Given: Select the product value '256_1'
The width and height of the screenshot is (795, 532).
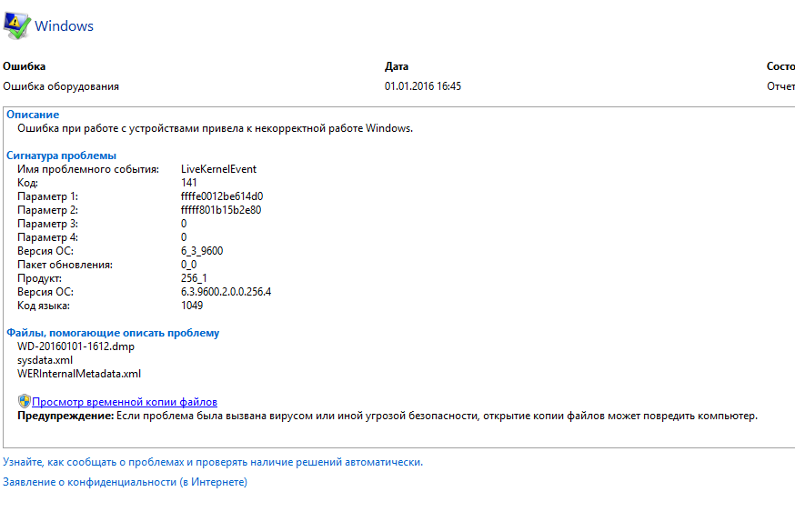Looking at the screenshot, I should (194, 278).
